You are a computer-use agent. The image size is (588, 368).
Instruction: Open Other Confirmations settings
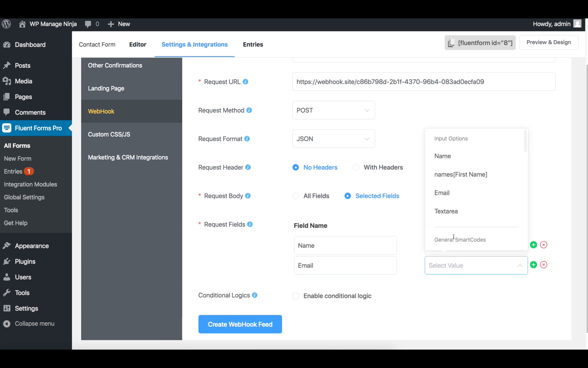[131, 65]
